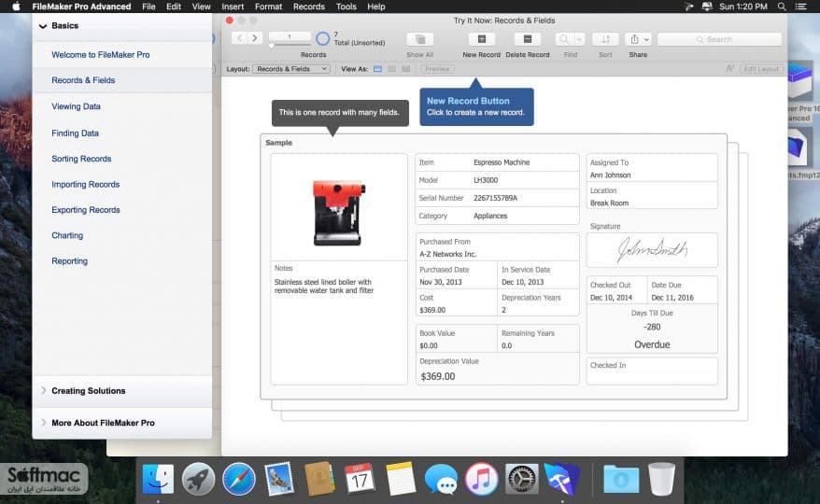Open the Records menu
The image size is (820, 504).
tap(308, 7)
